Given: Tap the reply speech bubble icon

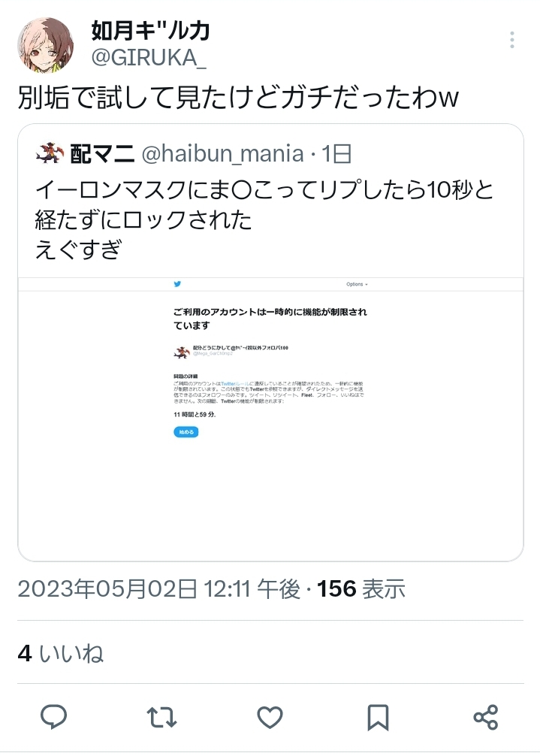Looking at the screenshot, I should [53, 717].
